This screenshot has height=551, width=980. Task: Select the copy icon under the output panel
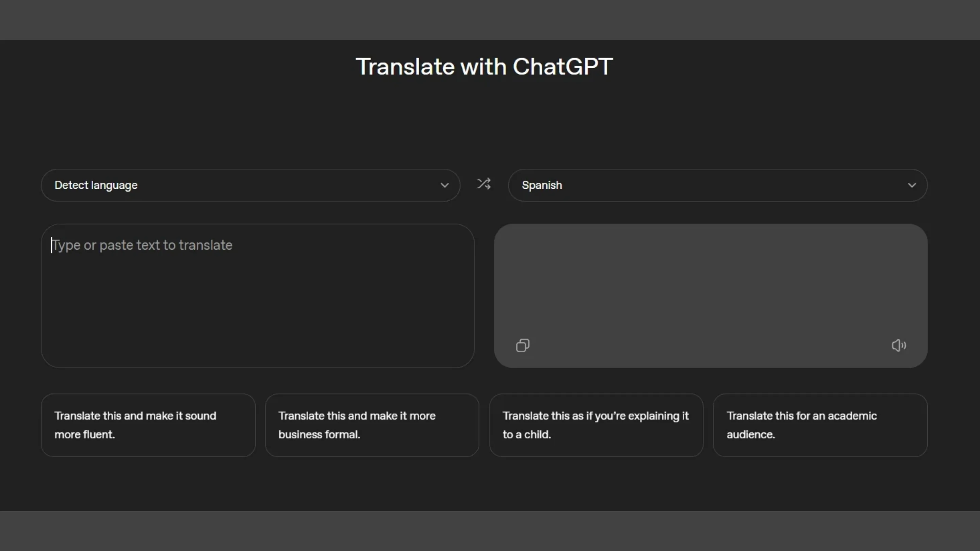point(523,345)
